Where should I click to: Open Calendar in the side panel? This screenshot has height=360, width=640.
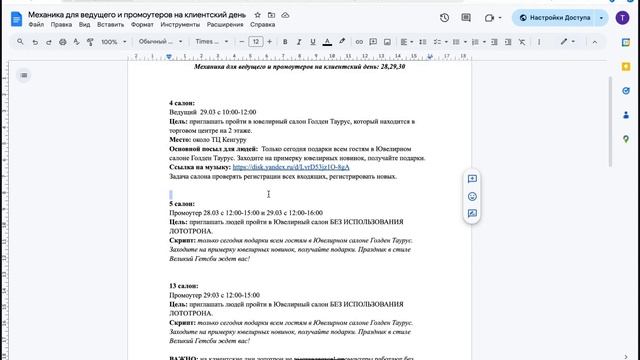click(x=626, y=42)
